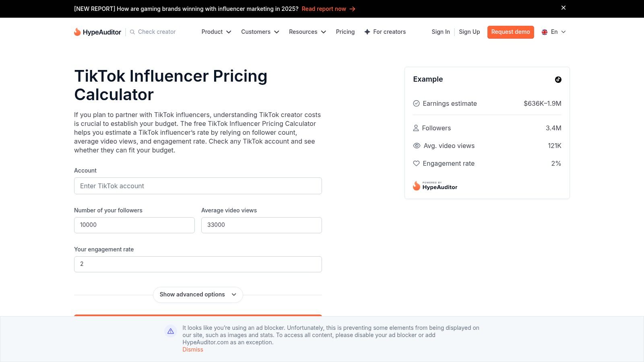This screenshot has height=362, width=644.
Task: Show advanced options
Action: pyautogui.click(x=198, y=294)
